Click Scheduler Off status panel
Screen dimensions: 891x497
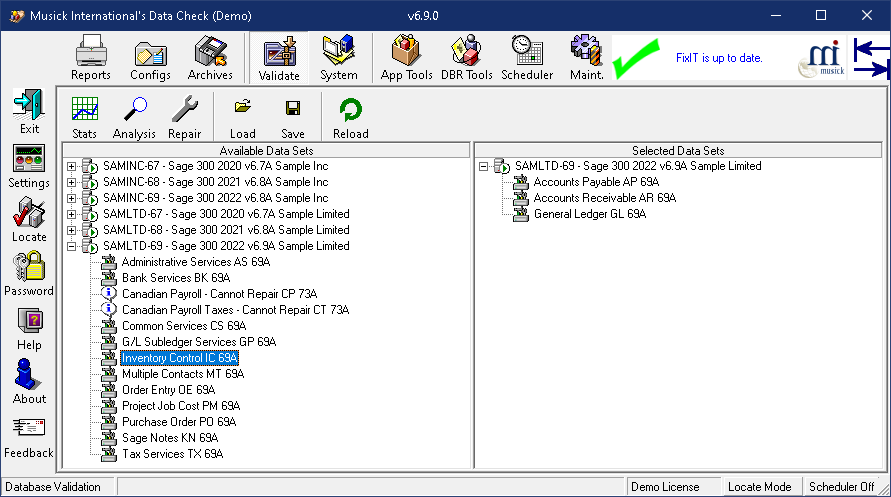point(842,487)
